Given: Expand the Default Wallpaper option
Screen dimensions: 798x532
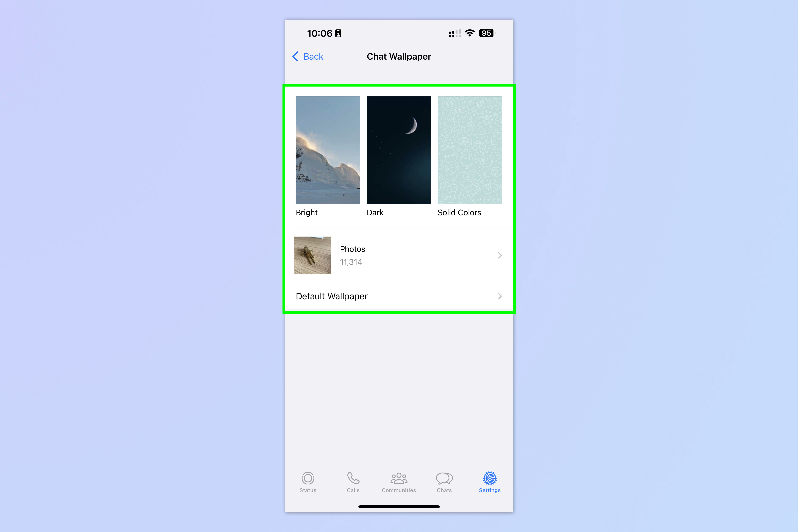Looking at the screenshot, I should click(x=399, y=296).
